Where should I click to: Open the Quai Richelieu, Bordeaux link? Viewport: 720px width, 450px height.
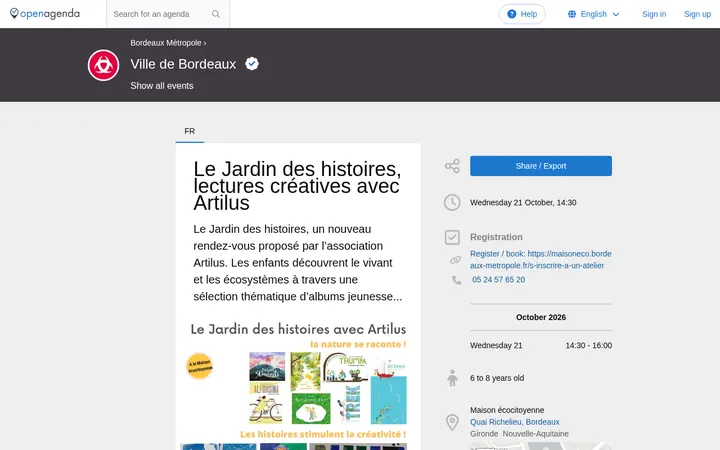(x=514, y=422)
